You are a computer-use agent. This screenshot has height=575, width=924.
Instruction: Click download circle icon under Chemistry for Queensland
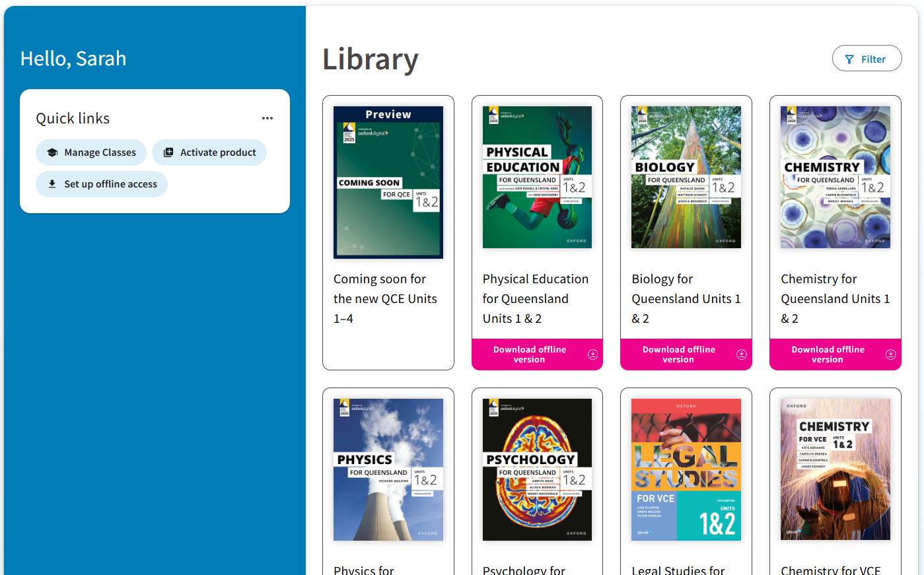(891, 355)
